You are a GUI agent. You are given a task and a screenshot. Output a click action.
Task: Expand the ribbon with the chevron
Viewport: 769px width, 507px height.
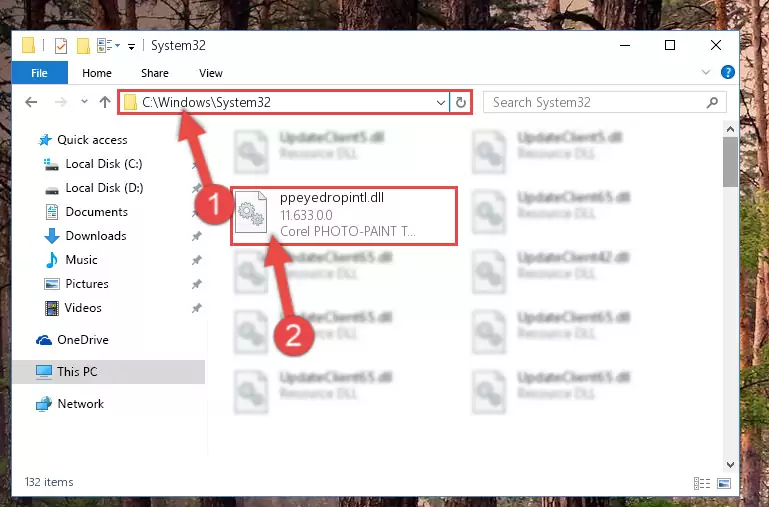(x=706, y=73)
